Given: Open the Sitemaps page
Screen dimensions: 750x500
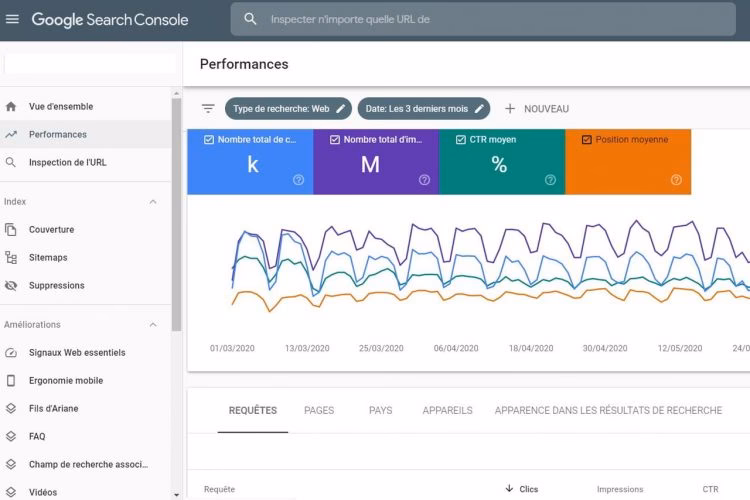Looking at the screenshot, I should [x=86, y=257].
